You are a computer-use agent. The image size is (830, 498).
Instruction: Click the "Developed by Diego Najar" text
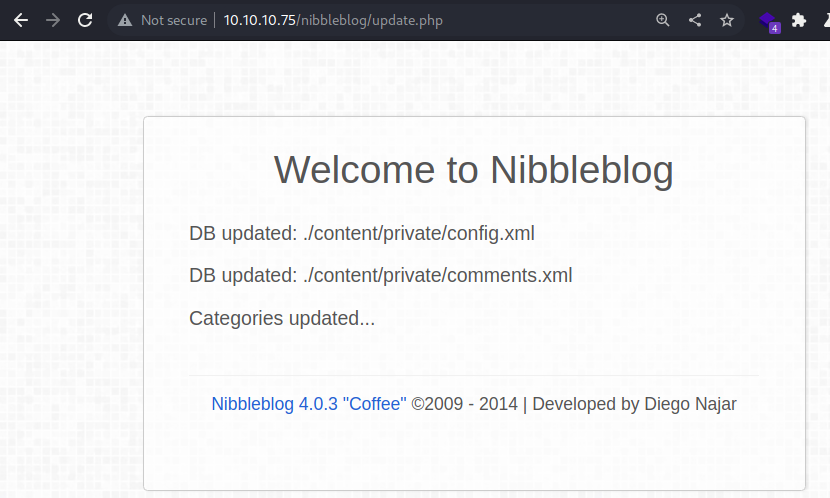pyautogui.click(x=635, y=404)
